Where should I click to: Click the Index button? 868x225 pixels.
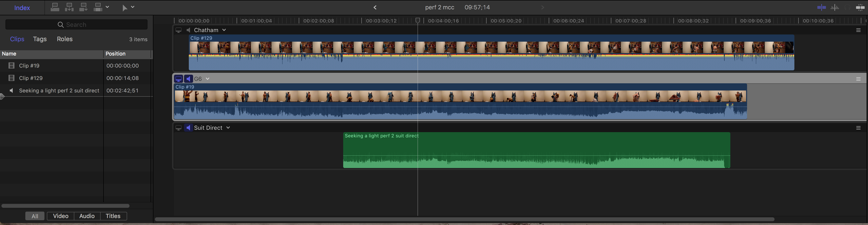pyautogui.click(x=22, y=8)
